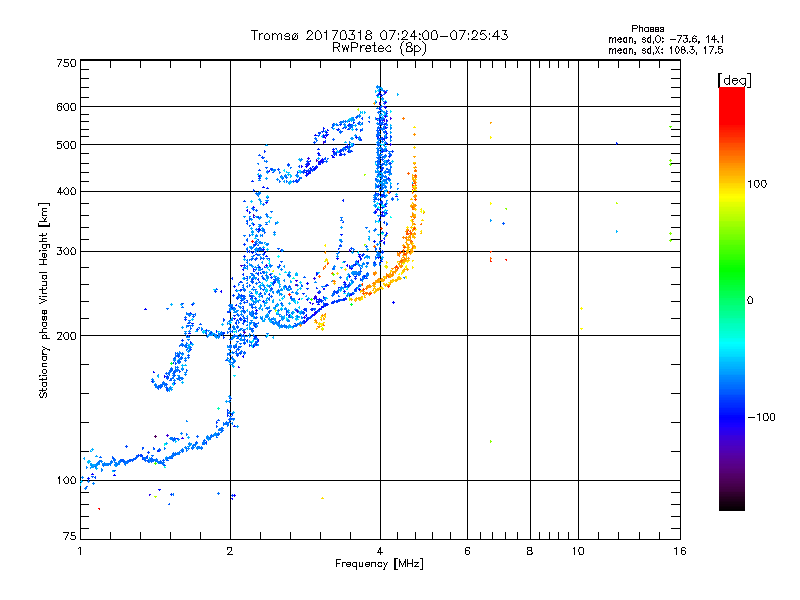Image resolution: width=800 pixels, height=600 pixels.
Task: Click the 'Stationary phase Virtual Height [km]' y-axis label
Action: [44, 300]
